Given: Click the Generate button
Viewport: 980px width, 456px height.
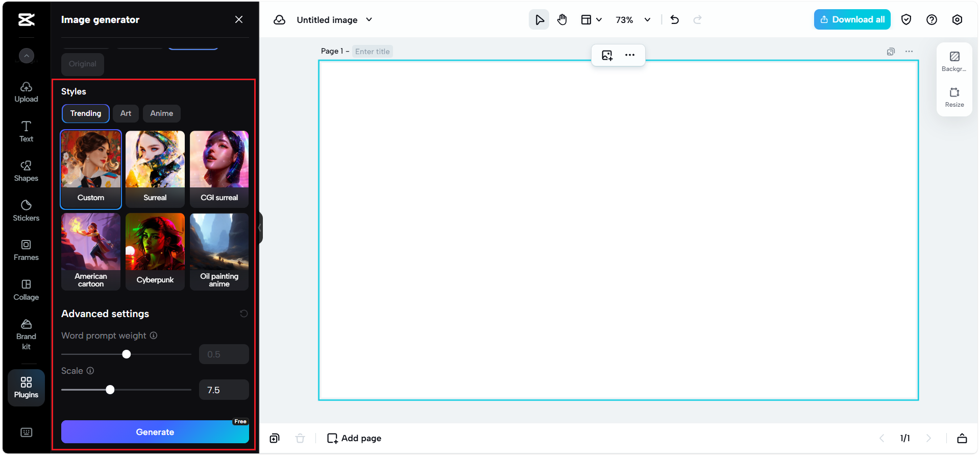Looking at the screenshot, I should [155, 432].
